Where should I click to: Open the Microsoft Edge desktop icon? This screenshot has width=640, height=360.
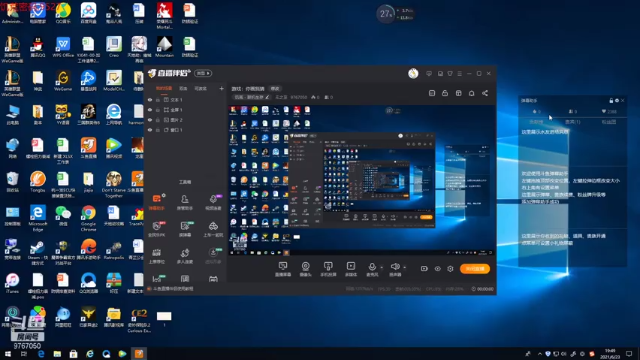tap(38, 218)
